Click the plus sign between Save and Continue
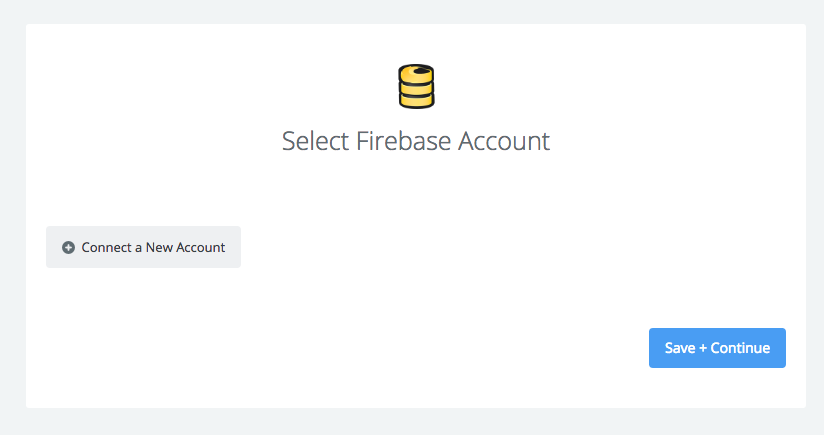824x435 pixels. [703, 348]
